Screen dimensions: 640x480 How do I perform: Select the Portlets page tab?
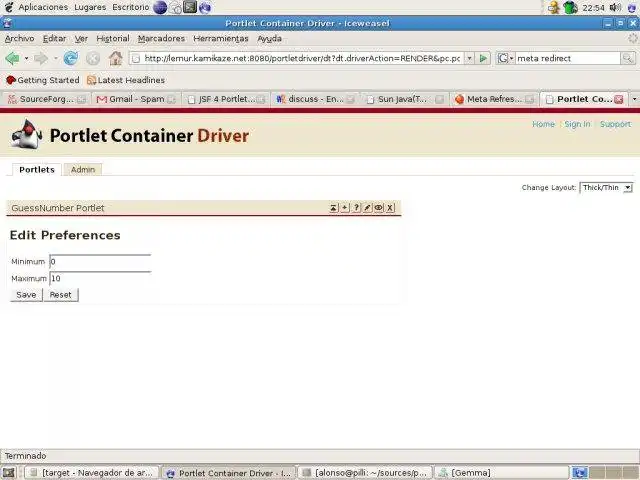pos(37,169)
